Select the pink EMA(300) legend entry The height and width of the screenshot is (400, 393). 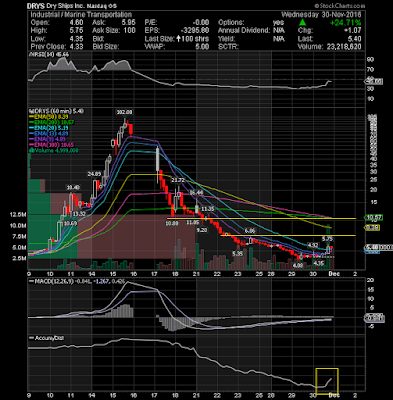click(52, 145)
